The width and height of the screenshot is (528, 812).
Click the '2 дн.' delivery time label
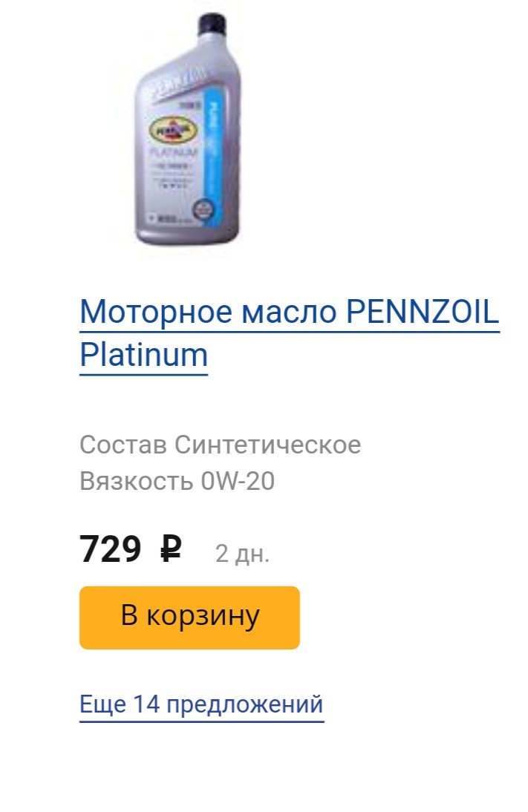(243, 554)
